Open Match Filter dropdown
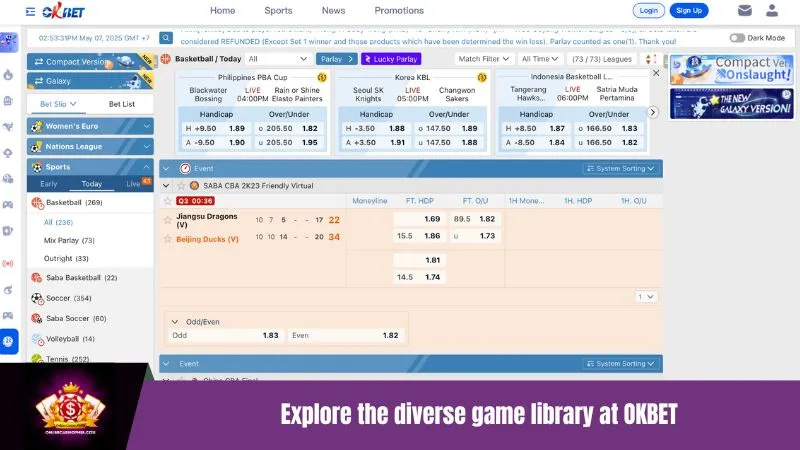This screenshot has height=450, width=800. tap(484, 59)
